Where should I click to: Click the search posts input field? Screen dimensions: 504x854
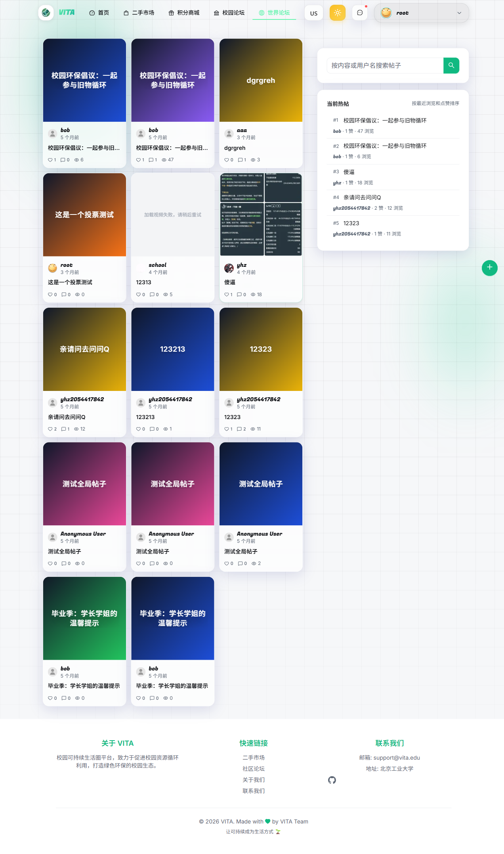click(385, 65)
